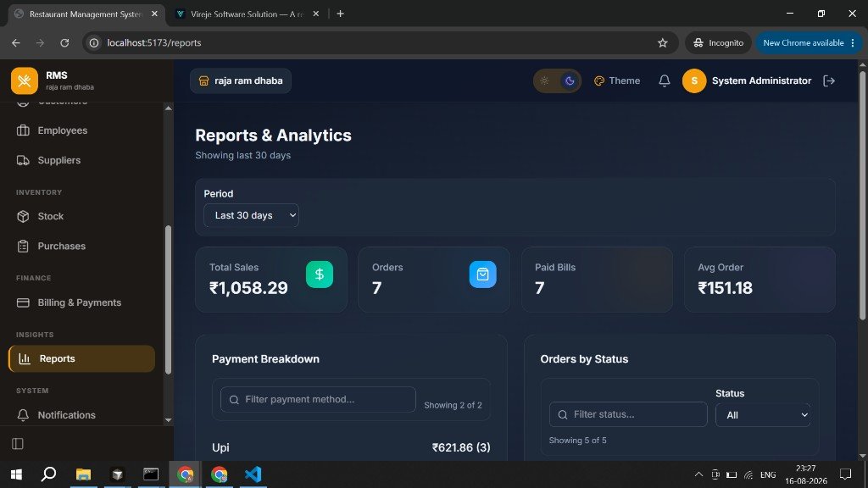The image size is (868, 488).
Task: Click the Paid Bills card
Action: pos(597,280)
